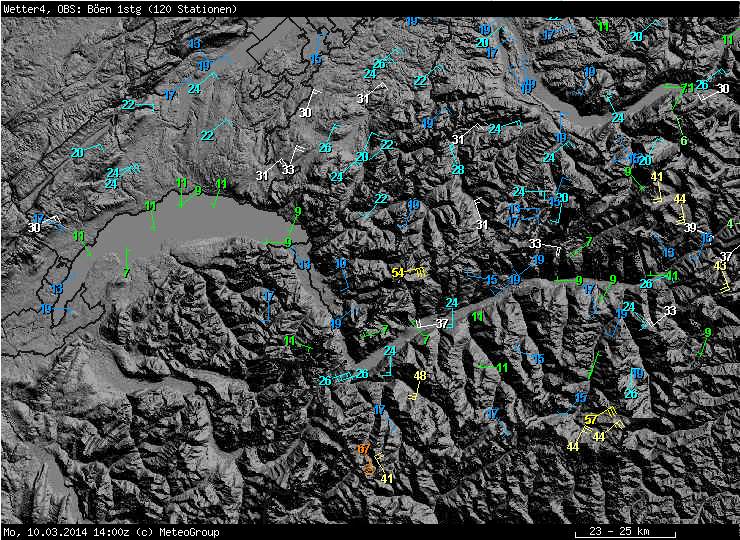
Task: Click the white 30 at the left border
Action: 34,228
